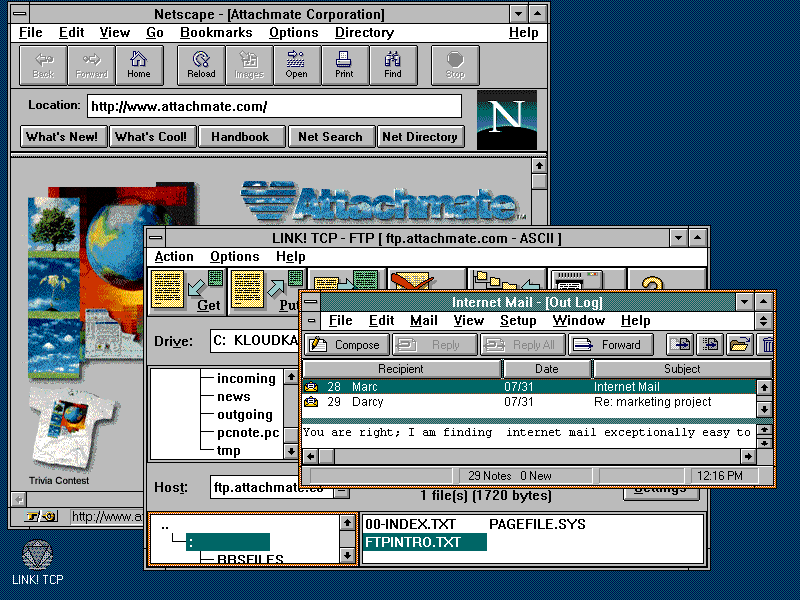Click the security key icon in Netscape status bar

click(41, 516)
